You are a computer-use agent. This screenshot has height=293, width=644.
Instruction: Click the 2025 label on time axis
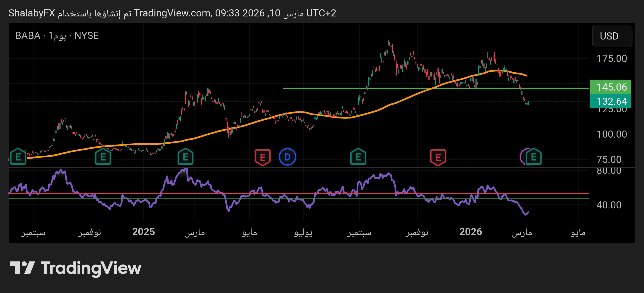coord(143,232)
